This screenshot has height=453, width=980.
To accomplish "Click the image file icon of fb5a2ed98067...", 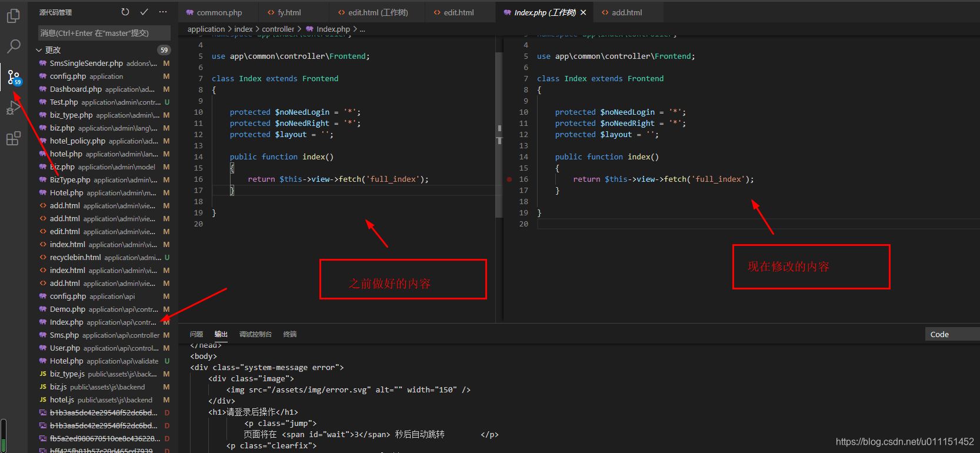I will pos(43,439).
